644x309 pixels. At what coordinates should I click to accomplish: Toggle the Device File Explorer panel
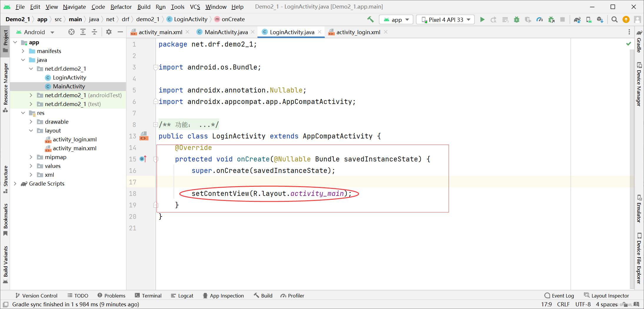pyautogui.click(x=639, y=258)
